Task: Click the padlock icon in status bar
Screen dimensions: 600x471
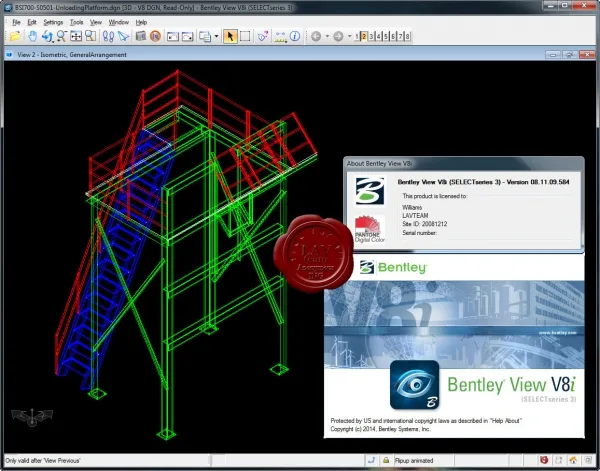Action: click(386, 460)
